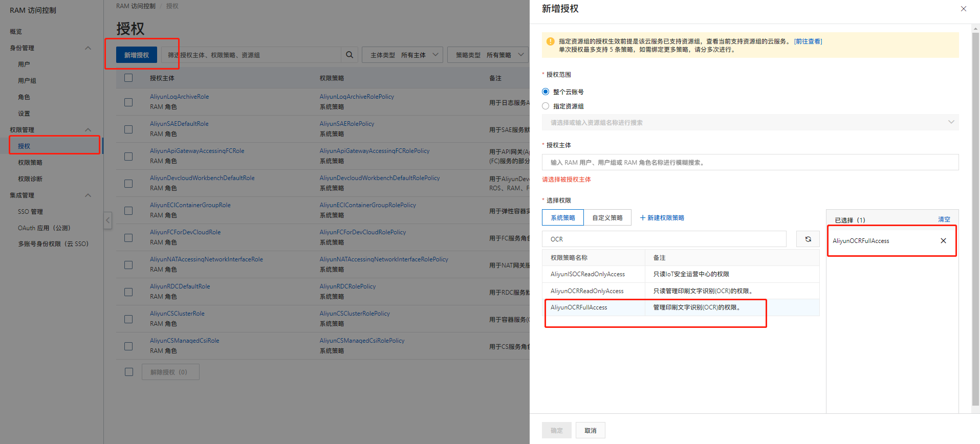Check the AliyunSAEDefaultRole row checkbox
Screen dimensions: 980x444
128,129
